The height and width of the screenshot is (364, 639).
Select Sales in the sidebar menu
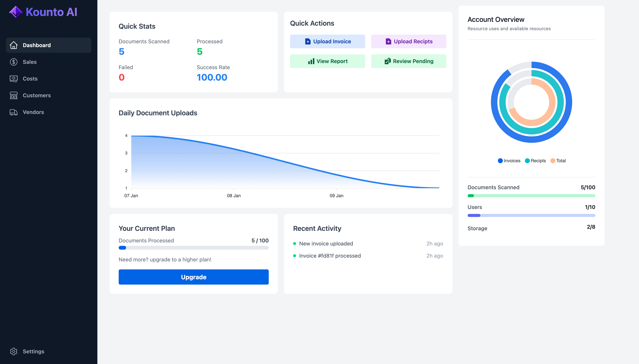pyautogui.click(x=29, y=62)
